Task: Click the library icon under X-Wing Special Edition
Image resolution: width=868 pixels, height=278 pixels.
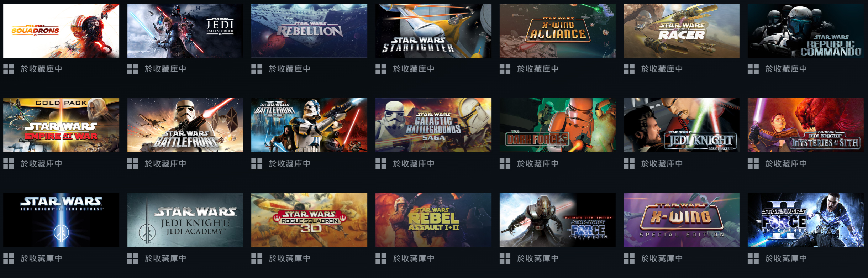Action: coord(629,258)
